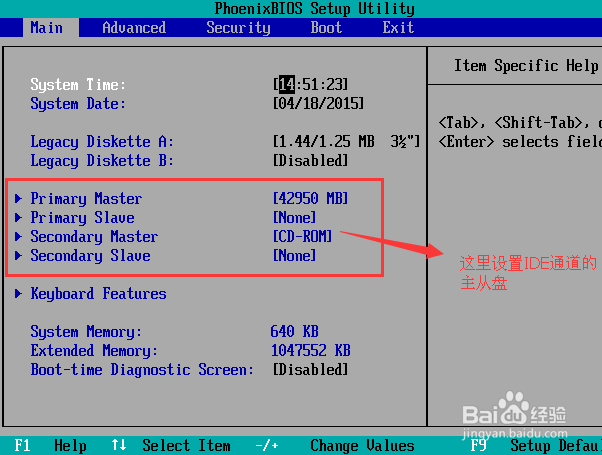Click Secondary Slave None value
602x455 pixels.
pyautogui.click(x=294, y=256)
